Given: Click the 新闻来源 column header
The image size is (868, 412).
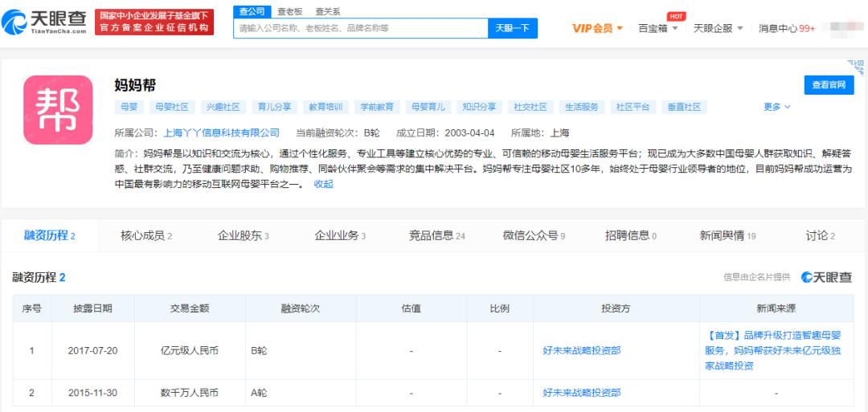Looking at the screenshot, I should 776,308.
